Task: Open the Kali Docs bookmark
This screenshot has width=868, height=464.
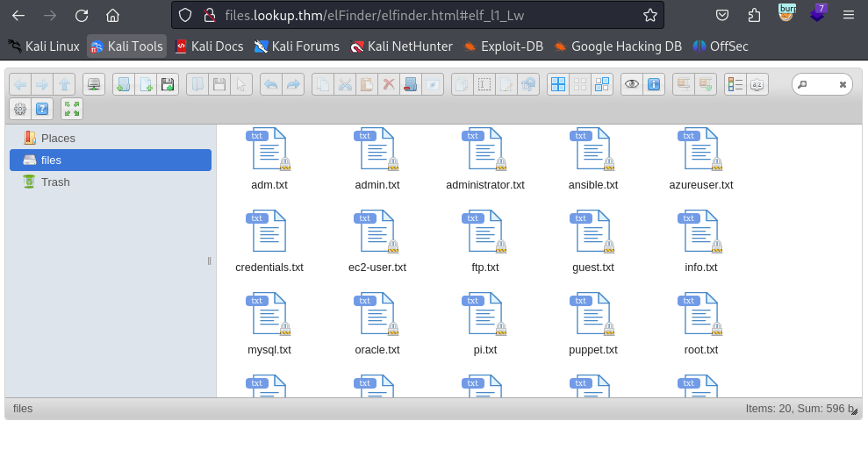Action: (209, 46)
